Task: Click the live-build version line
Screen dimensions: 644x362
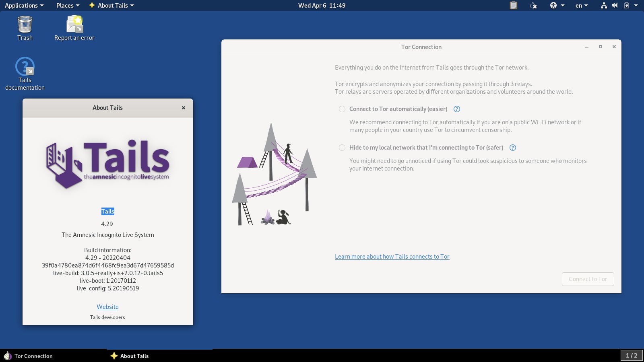Action: click(108, 273)
